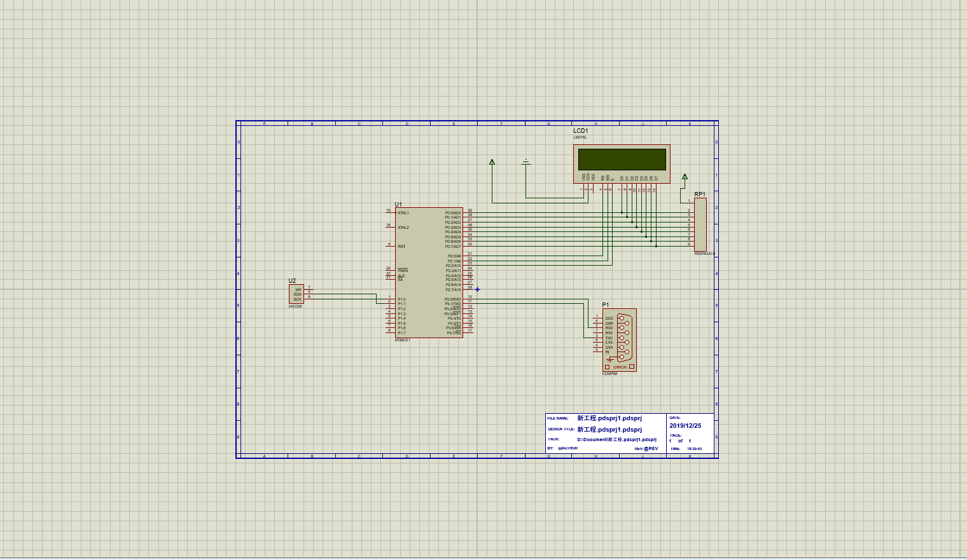Click the VSS pin label on LCD1
This screenshot has width=967, height=560.
(583, 177)
